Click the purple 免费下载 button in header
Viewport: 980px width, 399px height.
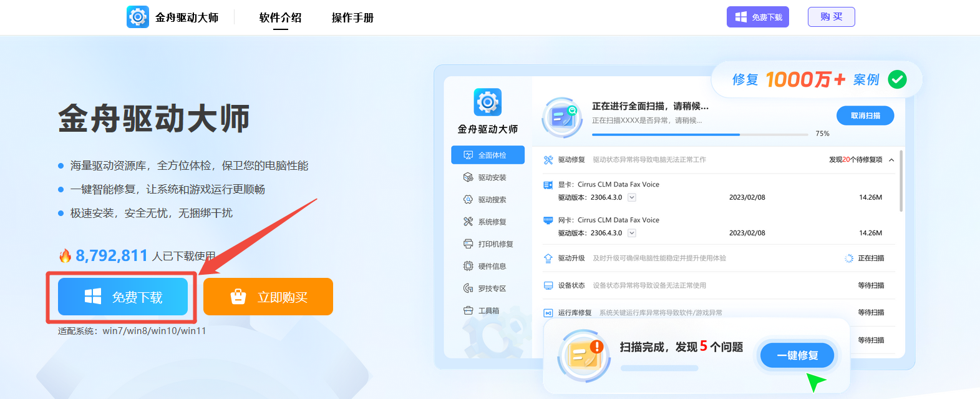click(758, 17)
